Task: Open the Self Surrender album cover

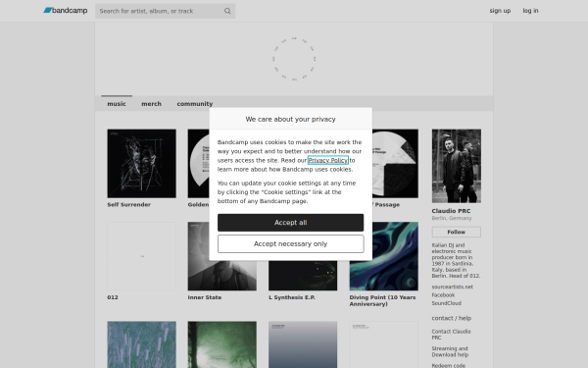Action: tap(141, 163)
